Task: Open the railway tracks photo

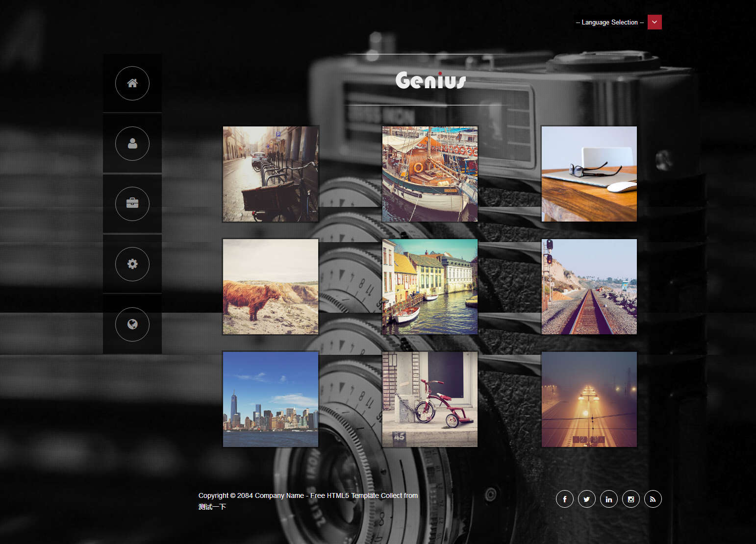Action: tap(589, 287)
